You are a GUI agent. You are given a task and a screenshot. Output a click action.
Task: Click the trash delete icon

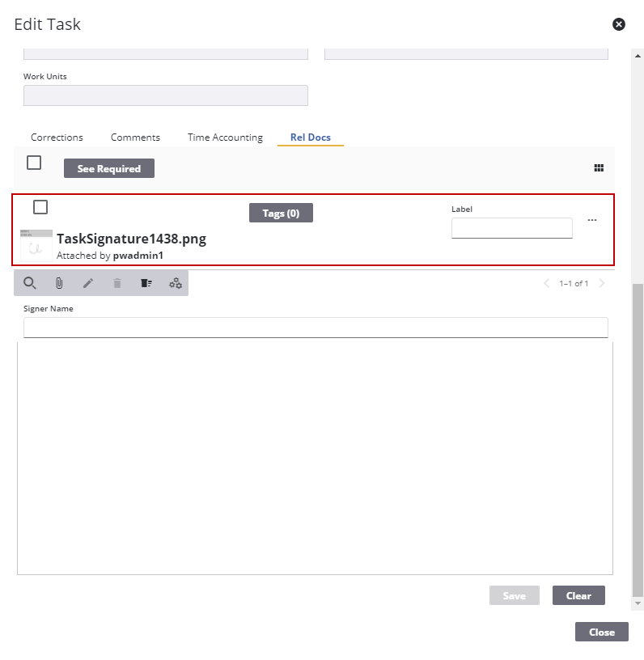coord(117,283)
